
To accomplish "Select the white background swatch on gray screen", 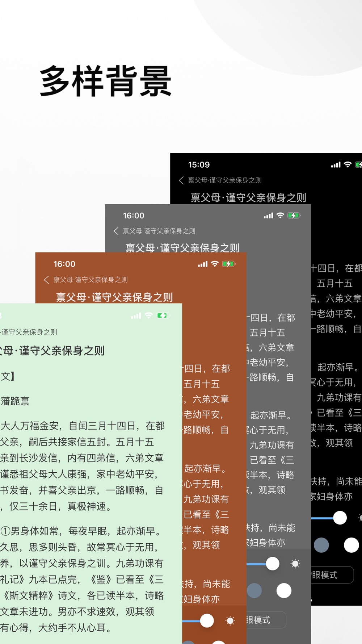I will [x=284, y=591].
